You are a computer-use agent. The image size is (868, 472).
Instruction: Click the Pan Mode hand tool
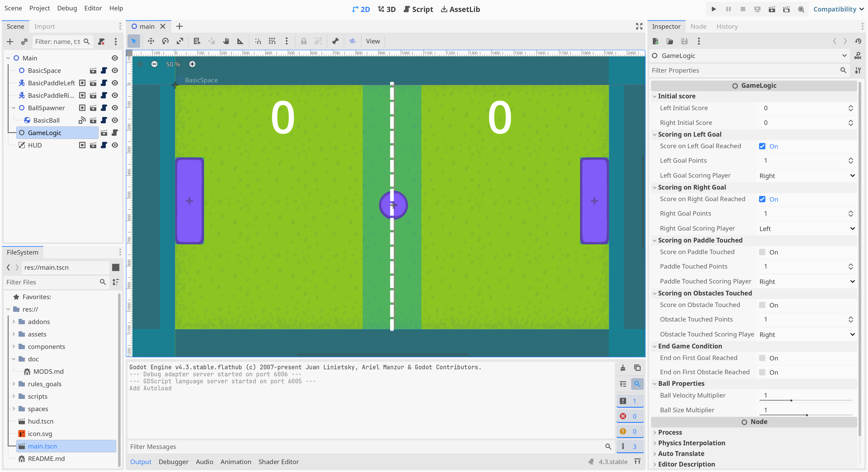pos(226,41)
